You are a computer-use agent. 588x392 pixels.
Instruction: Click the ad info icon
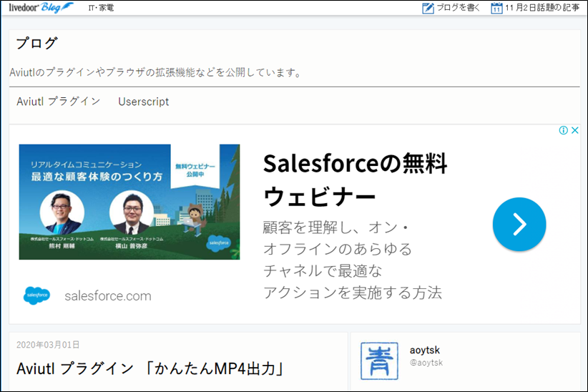(563, 130)
